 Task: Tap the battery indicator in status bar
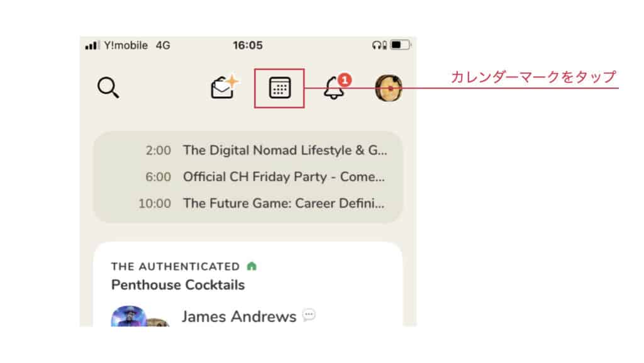click(x=401, y=45)
